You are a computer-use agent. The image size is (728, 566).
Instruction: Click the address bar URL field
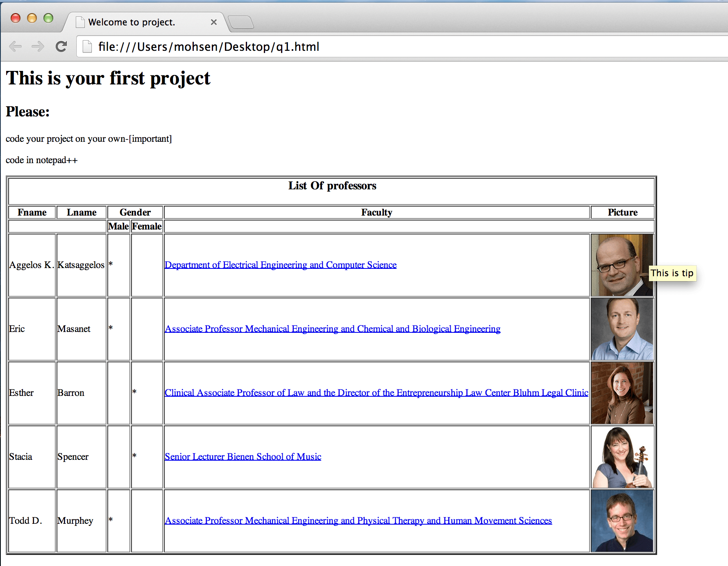click(x=369, y=47)
